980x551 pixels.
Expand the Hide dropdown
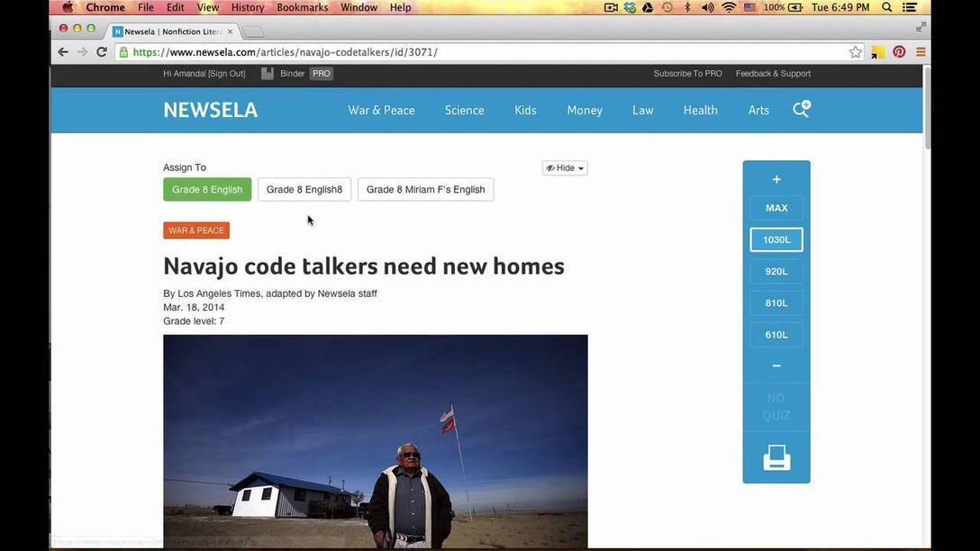(x=565, y=168)
